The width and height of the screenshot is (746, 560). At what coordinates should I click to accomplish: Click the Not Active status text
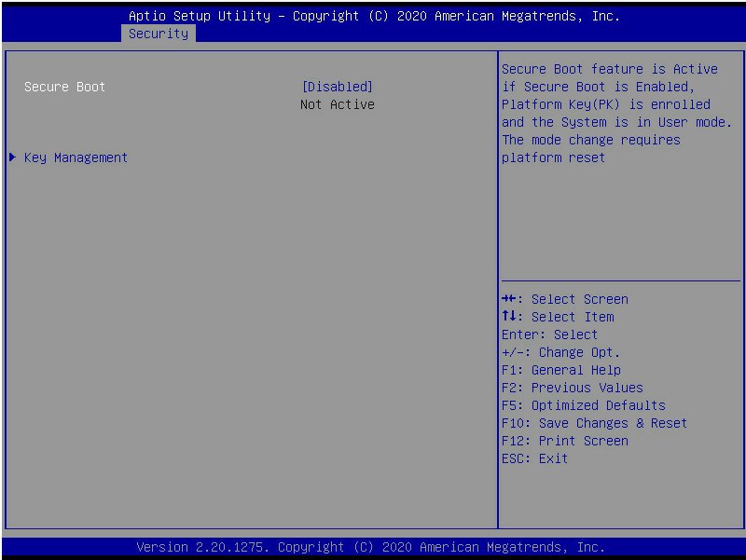pos(338,104)
